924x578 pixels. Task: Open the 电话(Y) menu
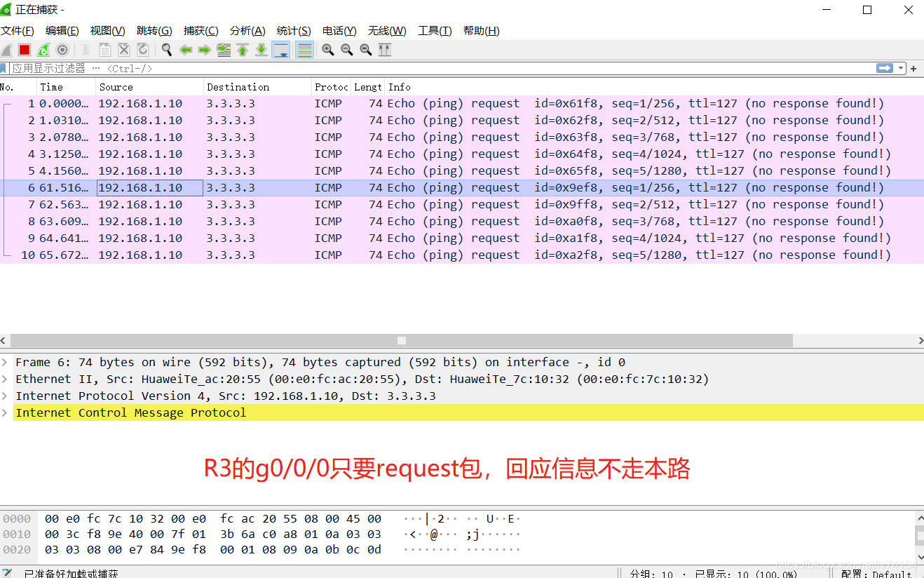pos(339,31)
